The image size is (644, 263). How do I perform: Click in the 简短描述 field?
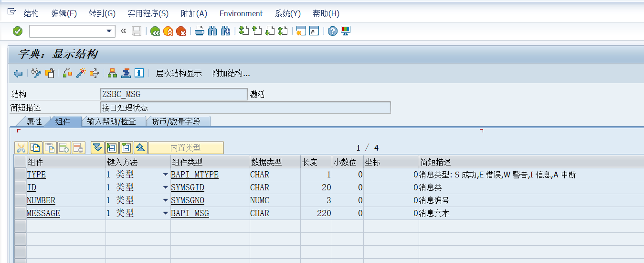(x=245, y=108)
